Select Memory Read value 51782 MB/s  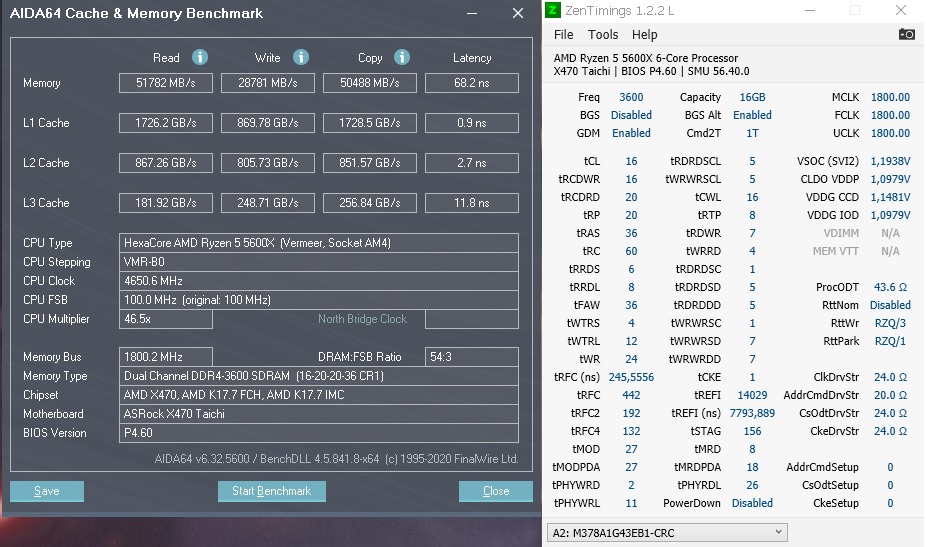tap(165, 83)
